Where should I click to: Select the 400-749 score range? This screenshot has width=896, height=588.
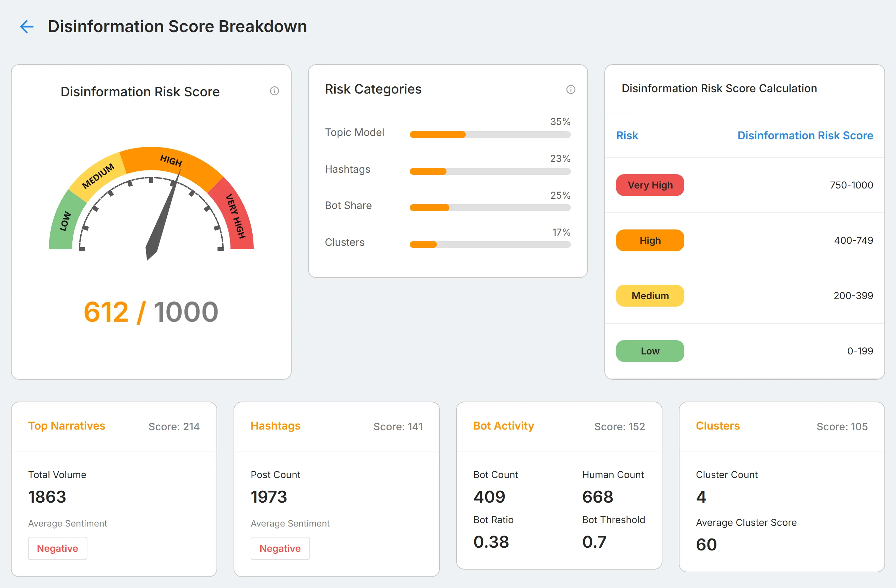tap(853, 240)
